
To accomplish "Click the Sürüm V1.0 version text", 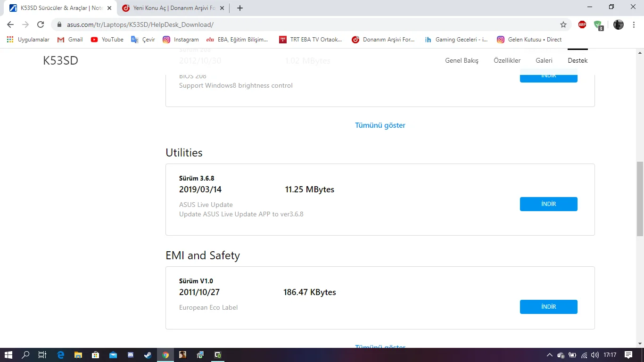I will click(x=196, y=281).
